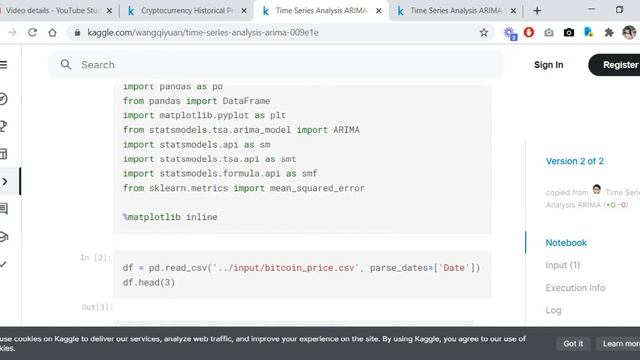Open the gray camera extension icon
The image size is (640, 360).
coord(549,33)
